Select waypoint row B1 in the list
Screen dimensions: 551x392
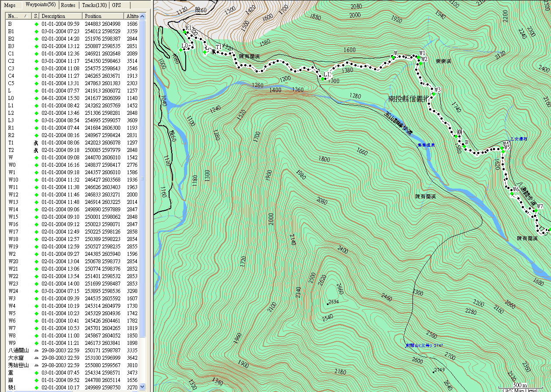(73, 31)
